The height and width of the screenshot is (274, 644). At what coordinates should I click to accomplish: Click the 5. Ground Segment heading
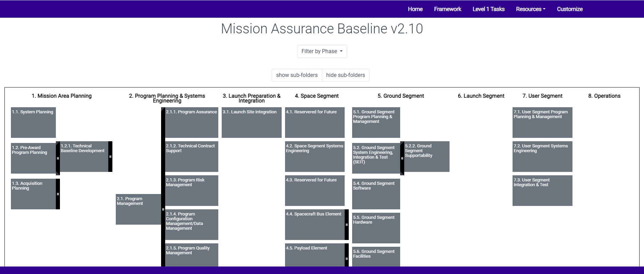[x=401, y=96]
